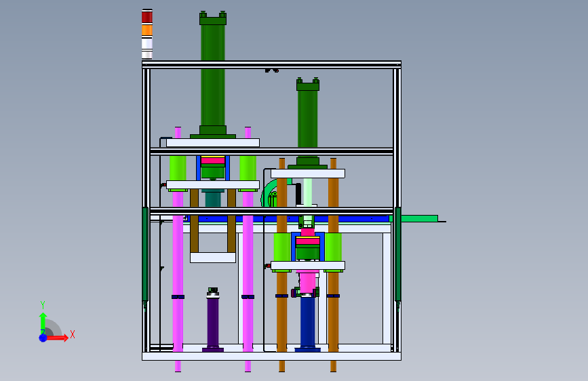Select the orange segment of the signal tower light
588x381 pixels.
pos(147,30)
